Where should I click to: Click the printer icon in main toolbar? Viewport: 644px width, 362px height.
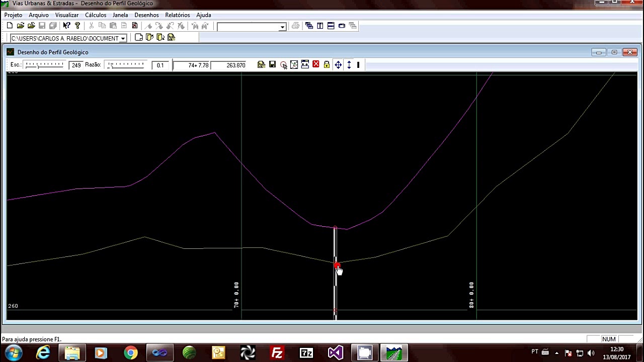pyautogui.click(x=295, y=26)
